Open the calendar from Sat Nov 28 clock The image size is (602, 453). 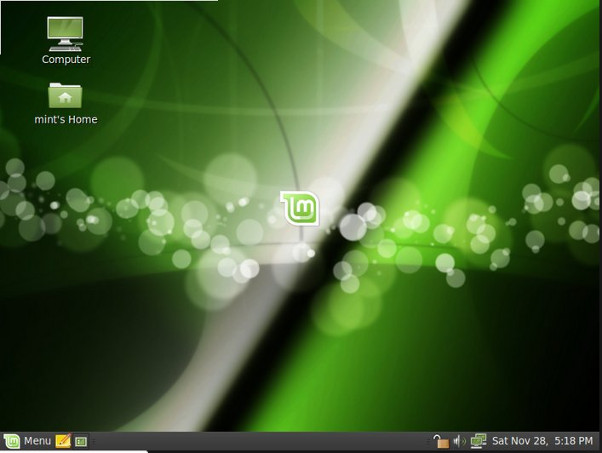point(542,441)
